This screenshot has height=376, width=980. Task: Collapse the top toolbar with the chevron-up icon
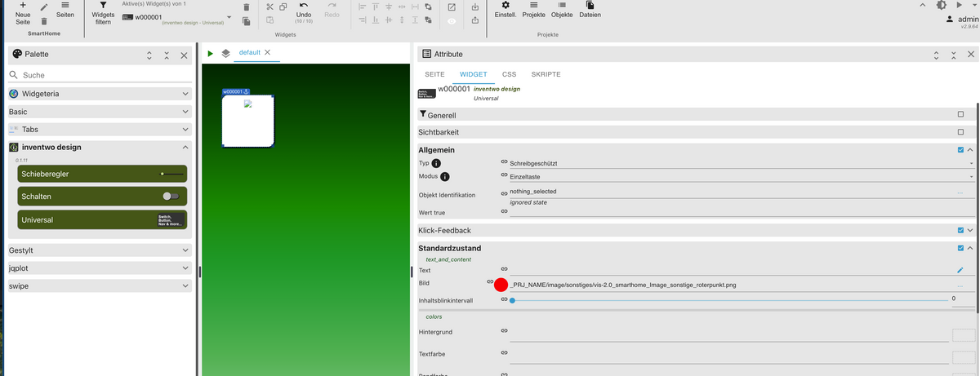923,5
